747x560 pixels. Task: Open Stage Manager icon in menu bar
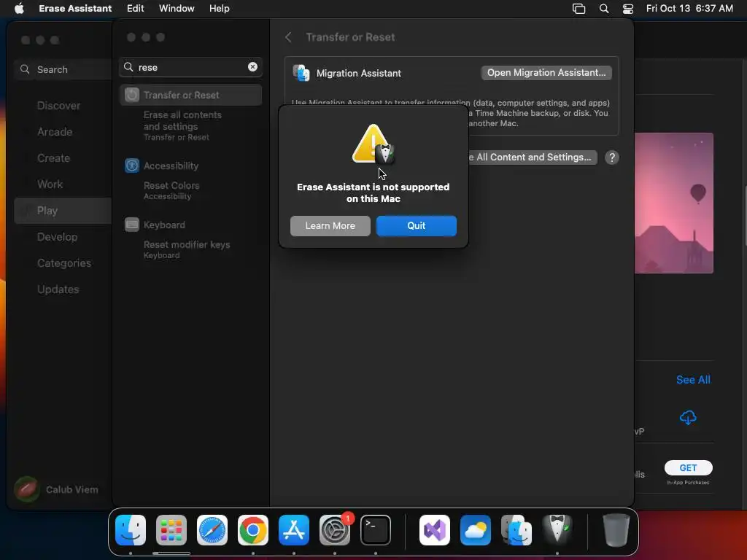(x=578, y=9)
